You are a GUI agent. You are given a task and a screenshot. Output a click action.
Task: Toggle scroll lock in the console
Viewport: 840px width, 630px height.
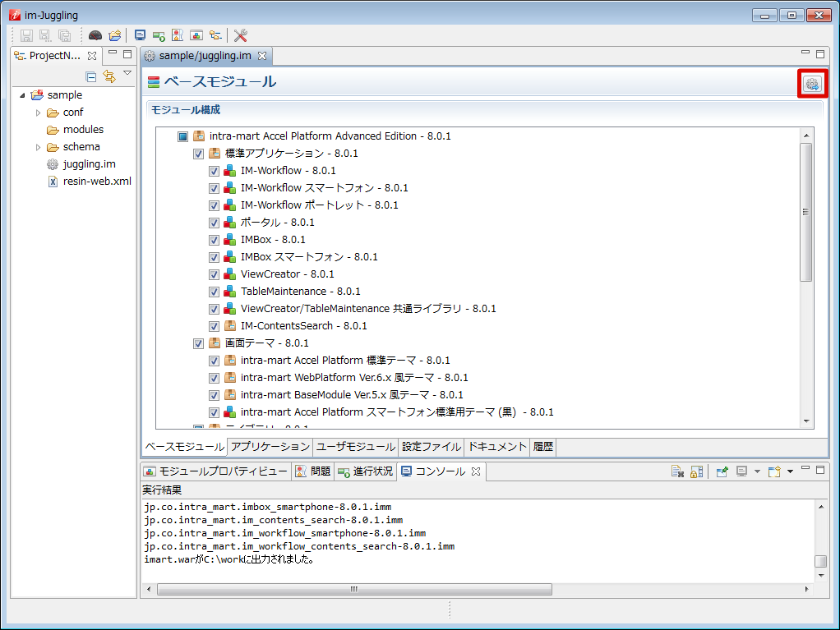[696, 471]
